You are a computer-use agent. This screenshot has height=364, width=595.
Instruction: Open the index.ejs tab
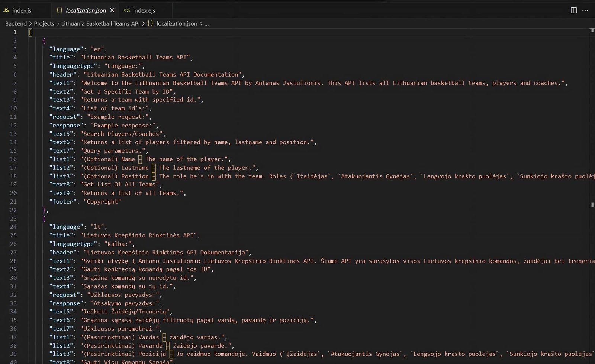[144, 10]
